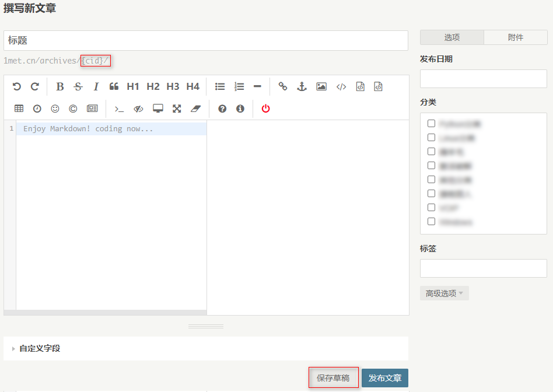Insert a horizontal rule
Screen dimensions: 553x392
[x=257, y=86]
